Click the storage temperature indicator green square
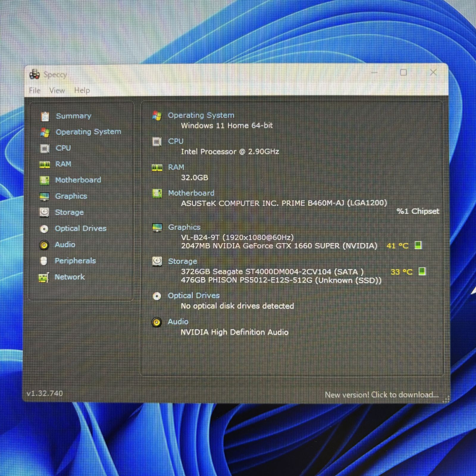 tap(422, 271)
